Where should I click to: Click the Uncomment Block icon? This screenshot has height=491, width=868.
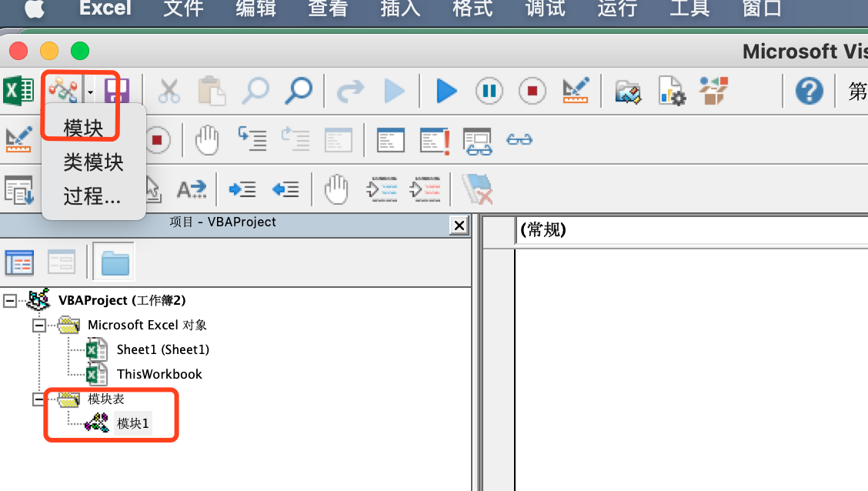pyautogui.click(x=425, y=189)
